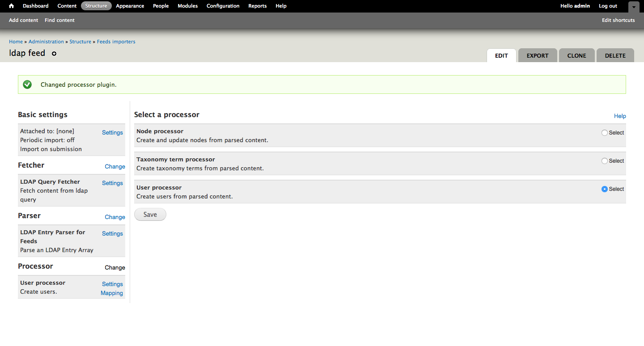Open Basic settings Settings link
The height and width of the screenshot is (346, 644).
coord(112,133)
